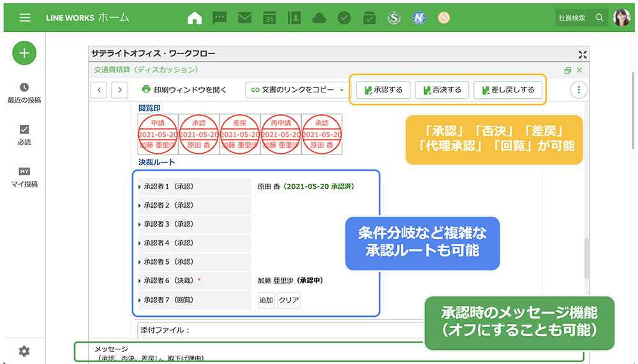Open settings gear in the sidebar

(x=24, y=351)
